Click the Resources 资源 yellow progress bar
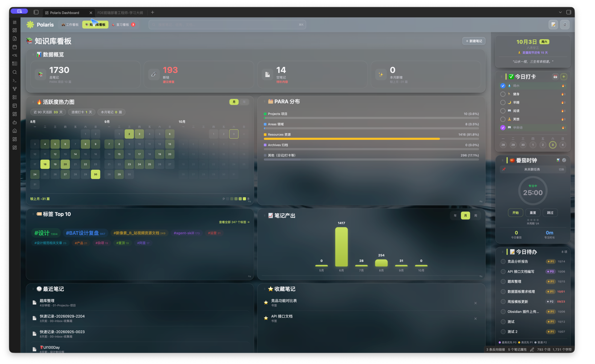The width and height of the screenshot is (595, 364). pyautogui.click(x=352, y=139)
